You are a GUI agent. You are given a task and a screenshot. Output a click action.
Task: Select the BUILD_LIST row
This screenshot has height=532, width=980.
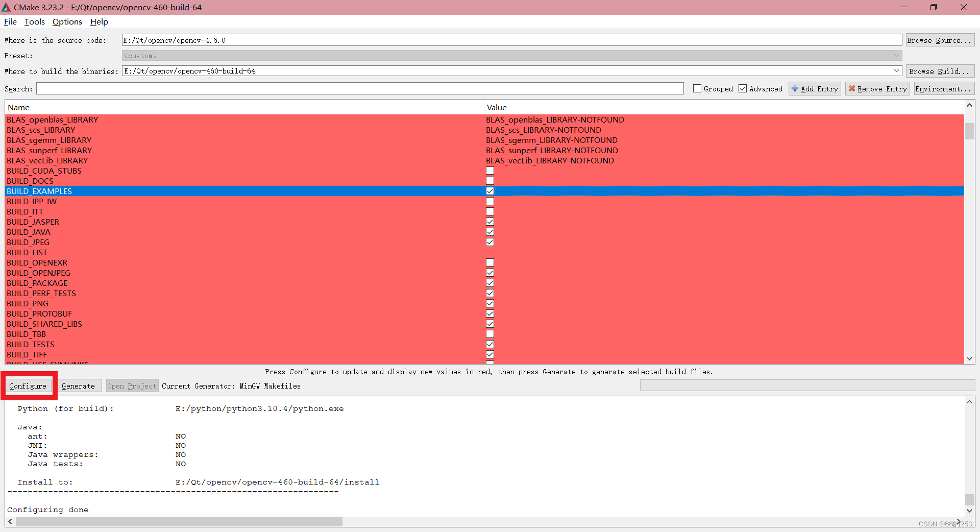pyautogui.click(x=484, y=252)
